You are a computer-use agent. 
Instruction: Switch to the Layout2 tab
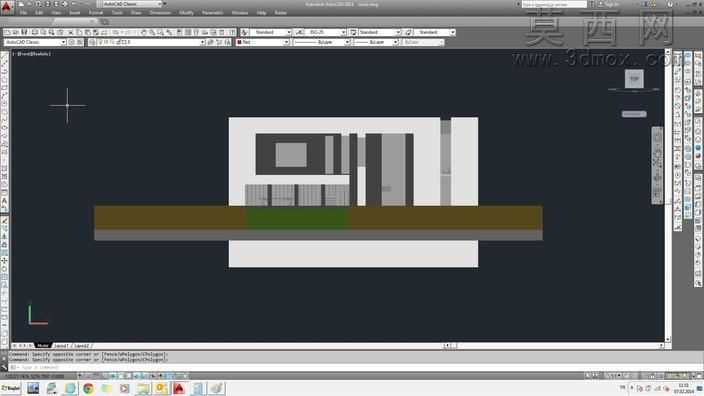tap(82, 346)
